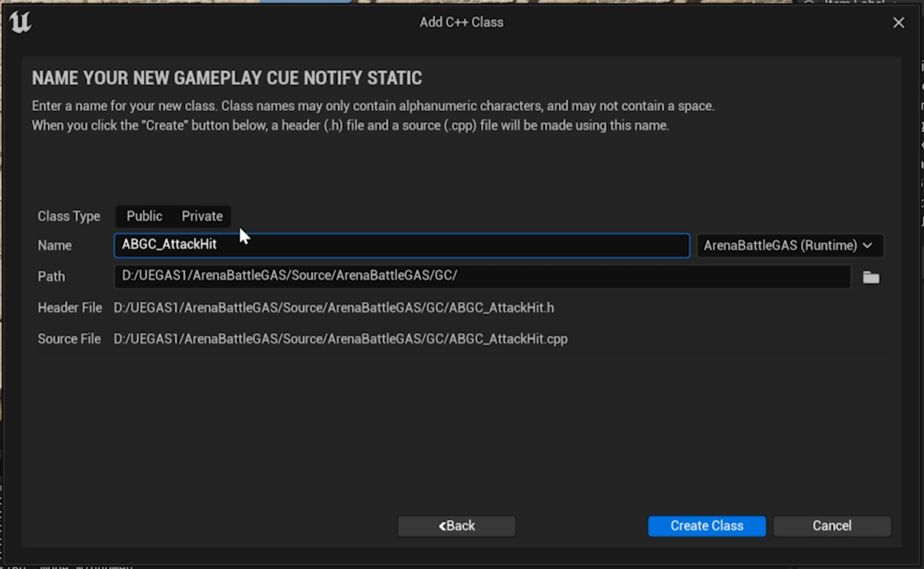This screenshot has width=924, height=569.
Task: Open the folder browser for Path
Action: pyautogui.click(x=871, y=277)
